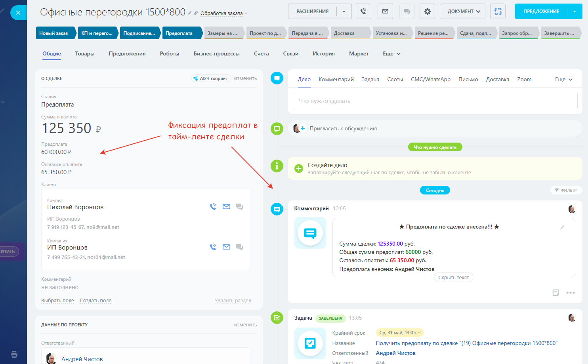Send email to company ИП Воронцов

(226, 247)
